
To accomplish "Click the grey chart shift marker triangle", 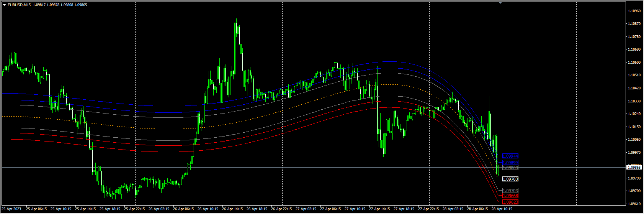I will click(x=500, y=2).
